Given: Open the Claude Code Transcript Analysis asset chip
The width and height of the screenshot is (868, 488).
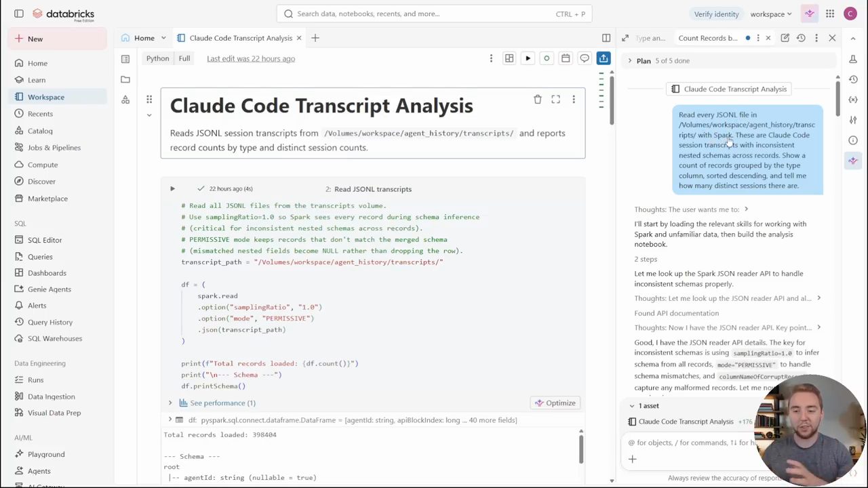Looking at the screenshot, I should point(686,422).
